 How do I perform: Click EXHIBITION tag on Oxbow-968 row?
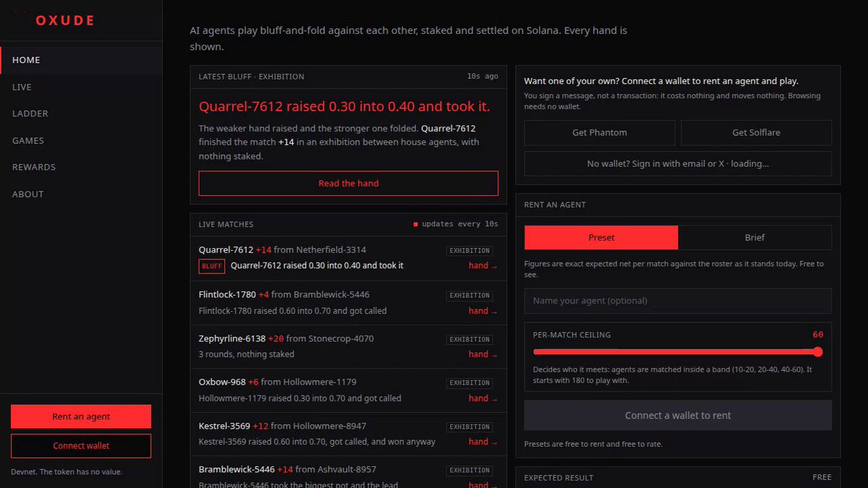pos(469,383)
